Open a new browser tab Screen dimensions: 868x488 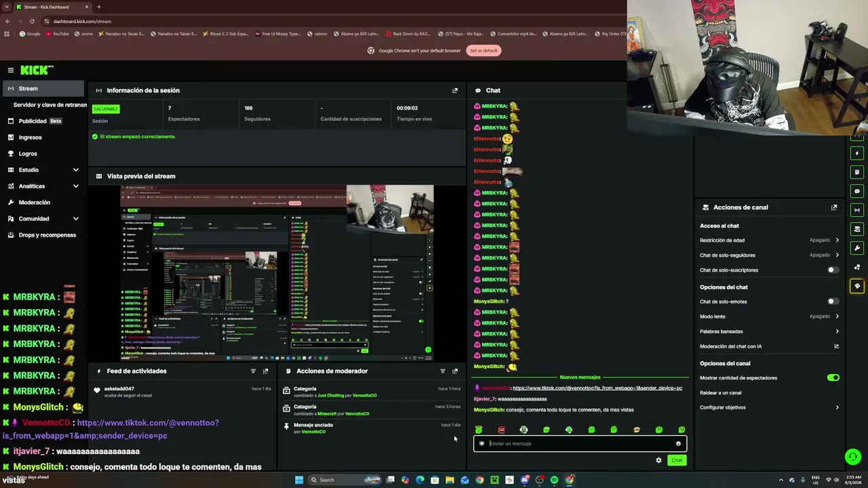[x=98, y=7]
